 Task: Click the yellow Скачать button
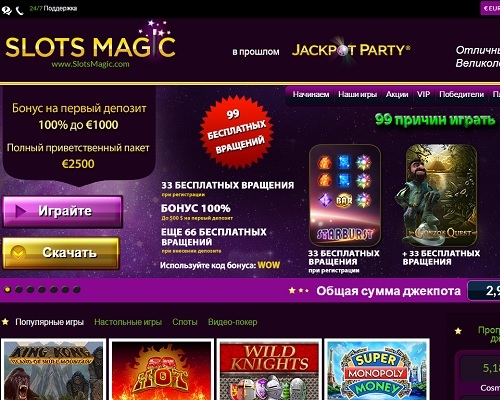click(61, 253)
